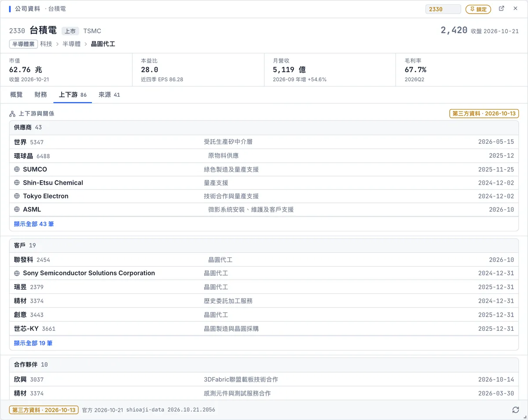The height and width of the screenshot is (420, 528).
Task: Click the 第三方資料 badge in the section header
Action: 484,113
